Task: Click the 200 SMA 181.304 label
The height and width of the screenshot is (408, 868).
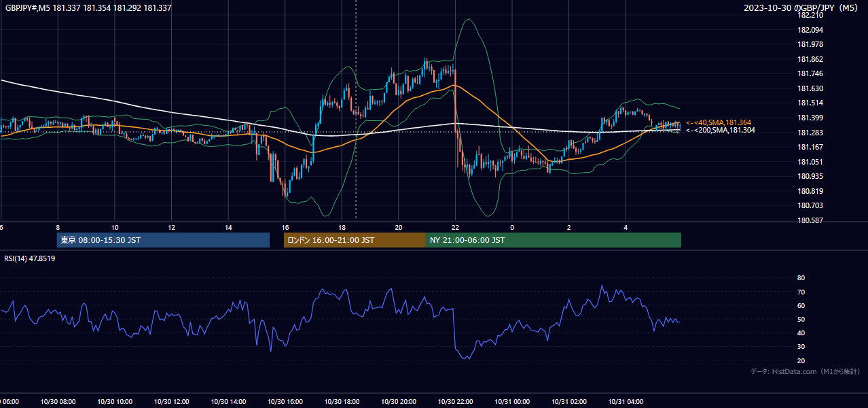Action: [721, 130]
